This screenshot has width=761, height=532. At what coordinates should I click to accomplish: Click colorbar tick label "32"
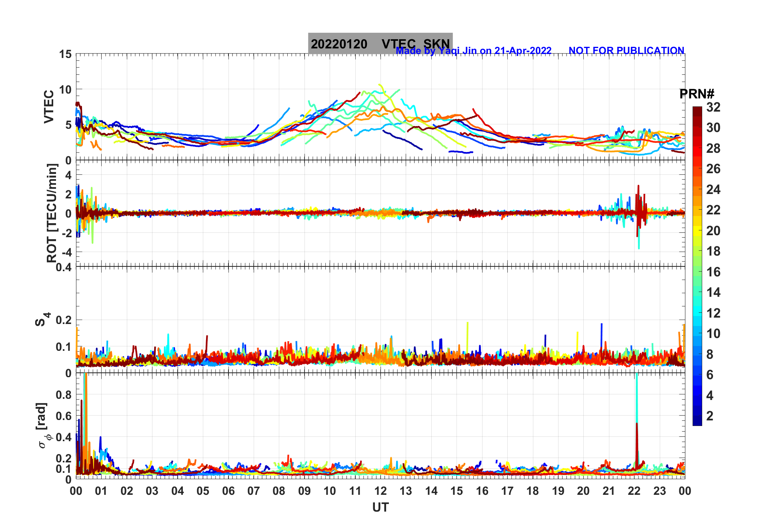[713, 107]
